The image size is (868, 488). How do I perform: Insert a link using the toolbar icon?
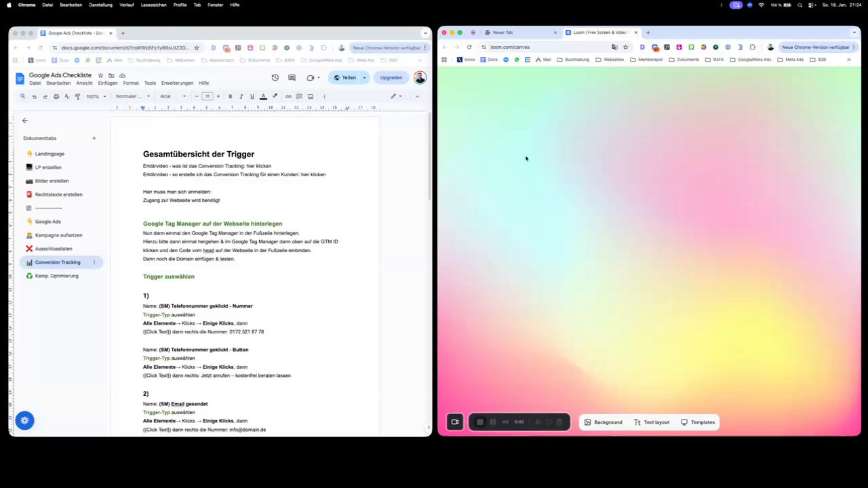point(288,96)
